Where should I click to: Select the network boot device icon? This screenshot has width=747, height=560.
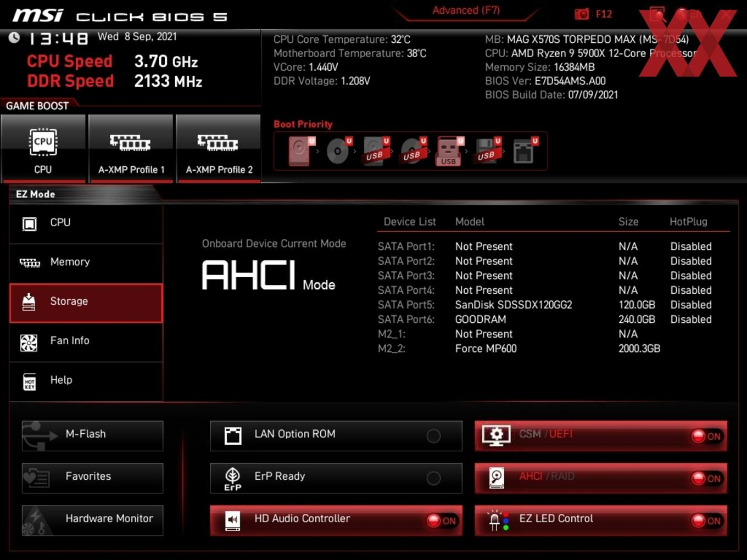[x=525, y=151]
